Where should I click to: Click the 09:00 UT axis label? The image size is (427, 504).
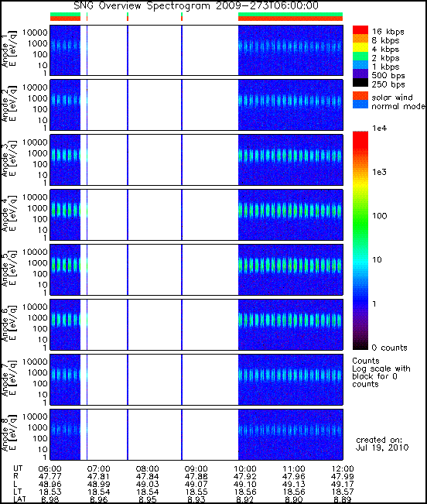(196, 468)
